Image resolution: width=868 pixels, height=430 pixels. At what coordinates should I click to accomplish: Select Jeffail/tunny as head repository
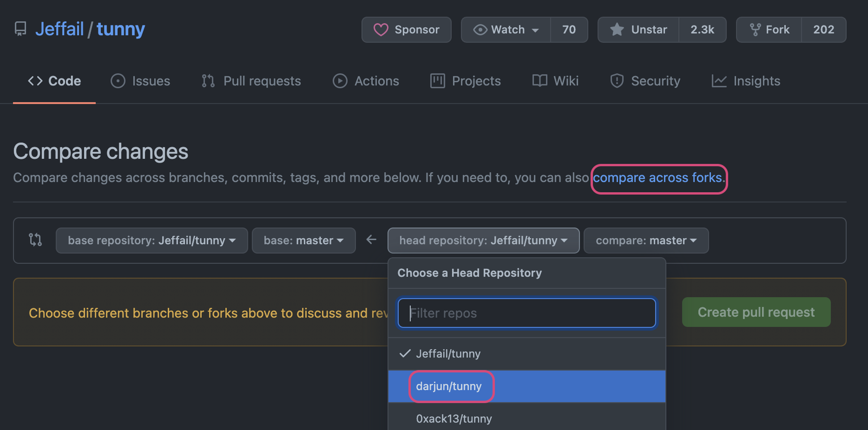[x=527, y=354]
